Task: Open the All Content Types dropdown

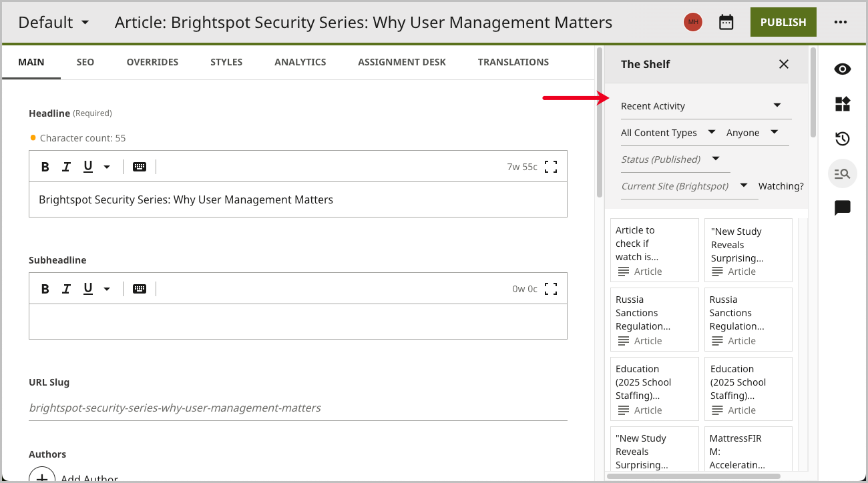Action: point(668,133)
